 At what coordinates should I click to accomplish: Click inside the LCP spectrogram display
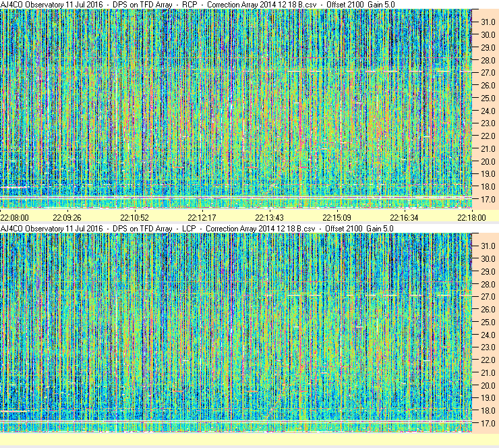coord(236,333)
